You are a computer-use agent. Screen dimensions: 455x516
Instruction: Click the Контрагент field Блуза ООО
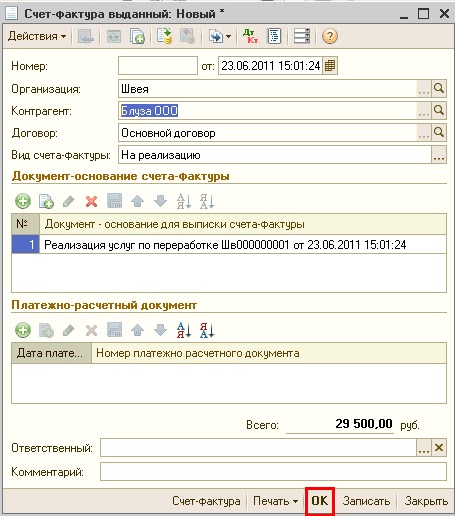[267, 111]
